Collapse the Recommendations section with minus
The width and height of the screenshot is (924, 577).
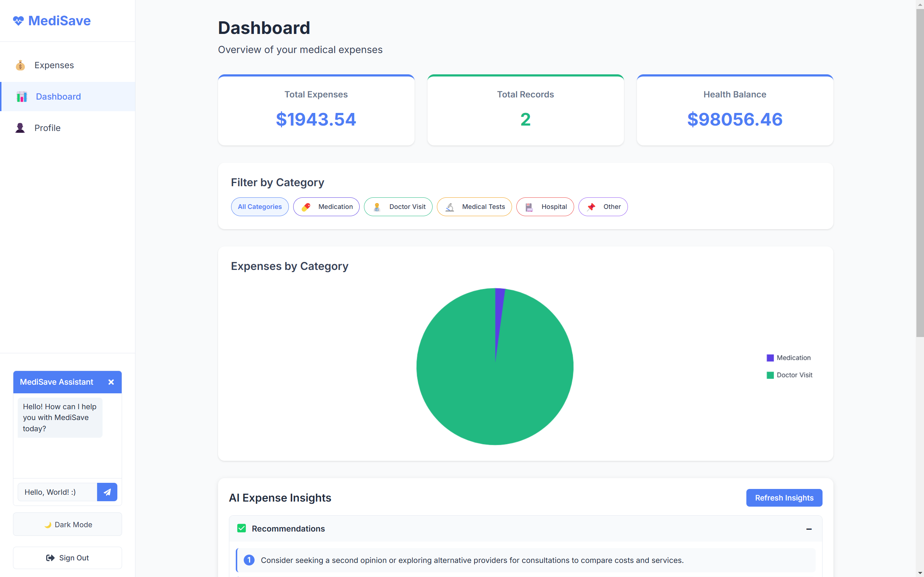(809, 529)
